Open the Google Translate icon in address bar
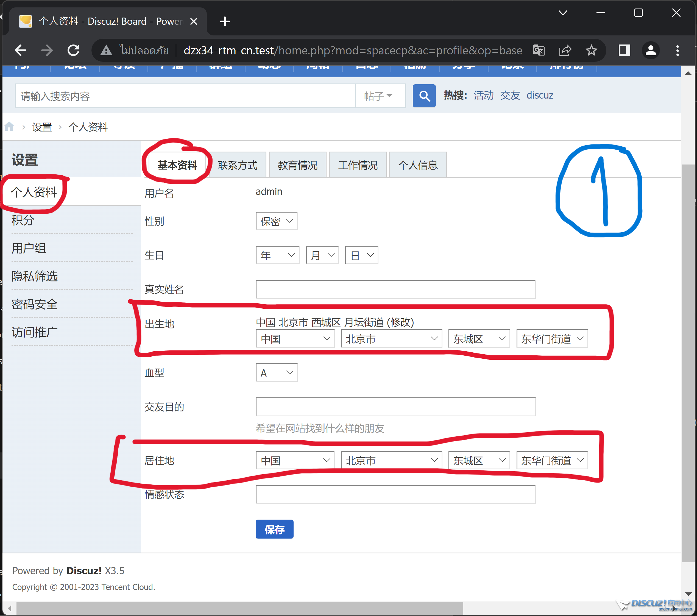The image size is (697, 616). (539, 51)
